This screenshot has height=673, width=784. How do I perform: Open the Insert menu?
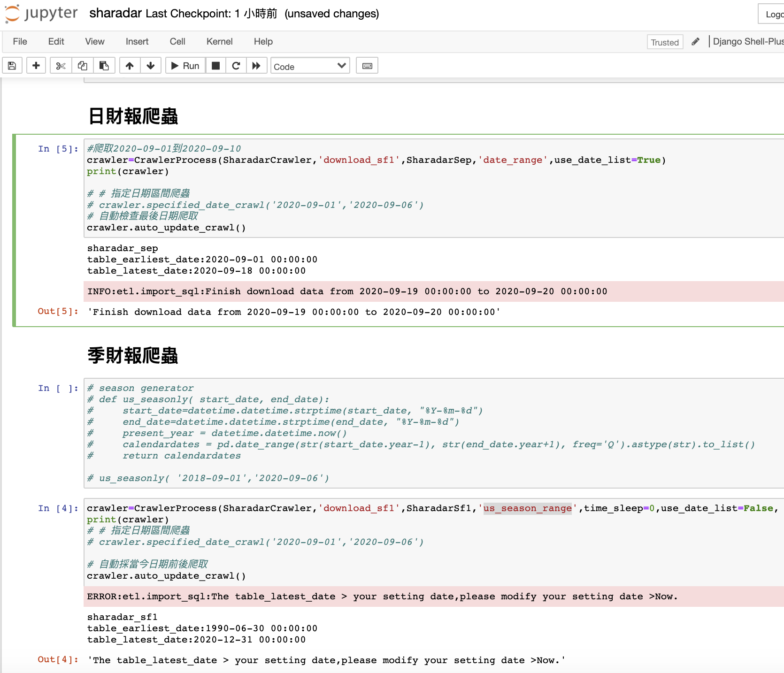(x=137, y=41)
